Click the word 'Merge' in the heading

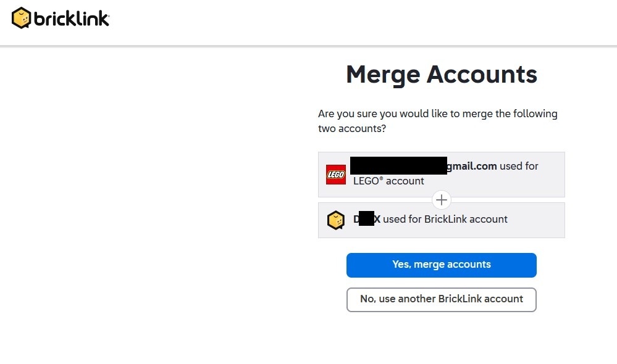click(x=382, y=75)
